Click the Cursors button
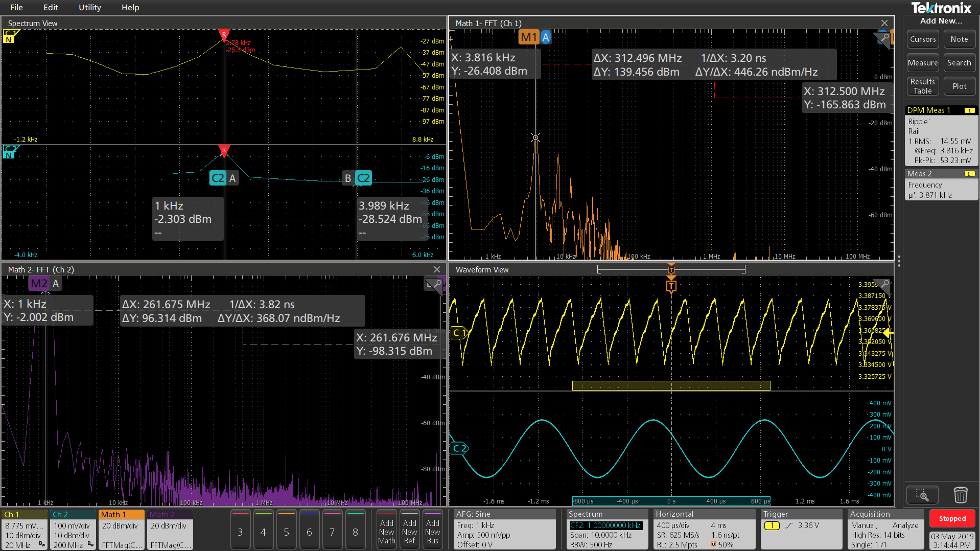980x551 pixels. click(x=922, y=39)
